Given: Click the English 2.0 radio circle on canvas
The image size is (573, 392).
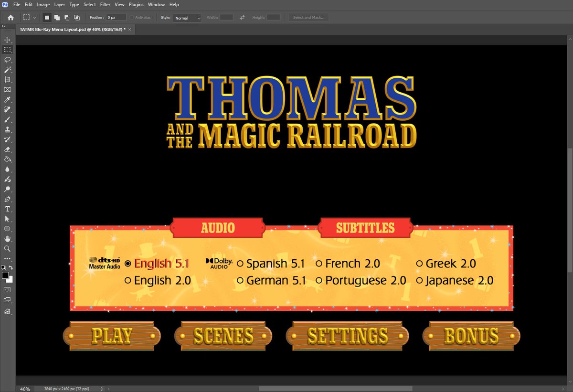Looking at the screenshot, I should click(x=127, y=280).
